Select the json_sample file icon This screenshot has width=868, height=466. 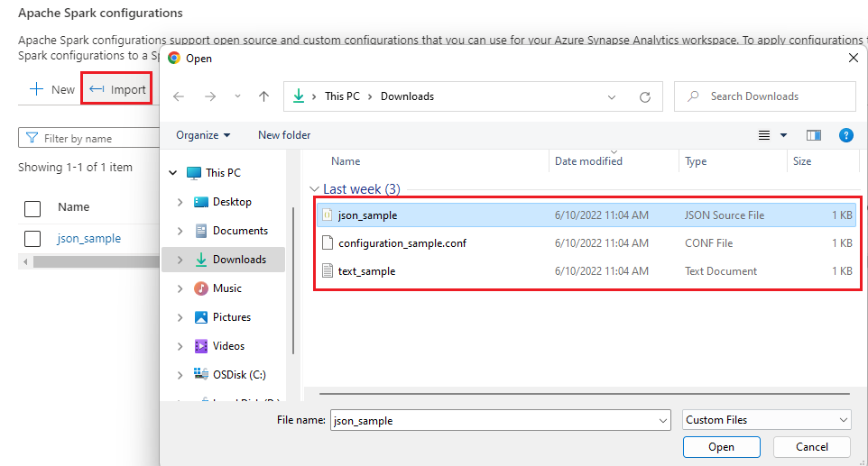click(x=328, y=215)
